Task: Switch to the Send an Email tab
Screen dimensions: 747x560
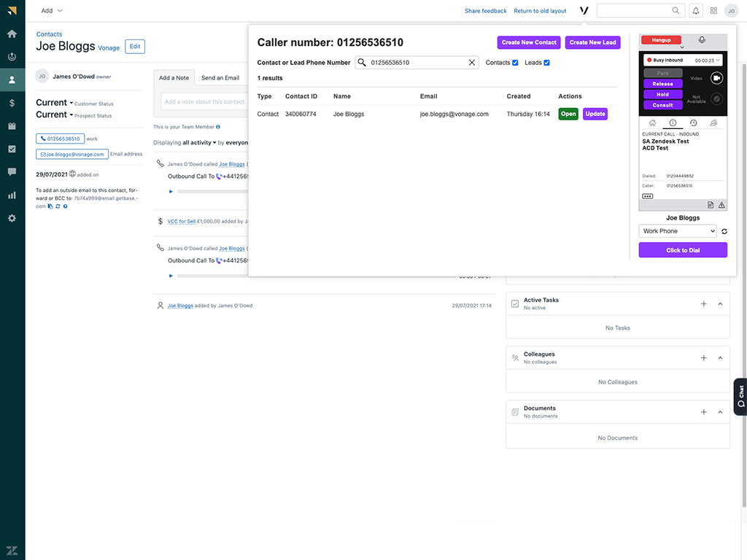Action: [220, 78]
